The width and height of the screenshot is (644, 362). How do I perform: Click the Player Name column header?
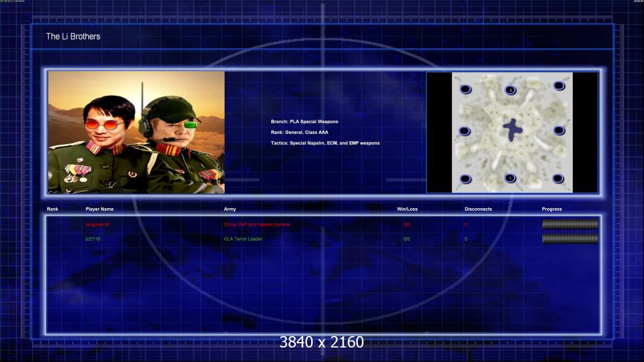[100, 209]
